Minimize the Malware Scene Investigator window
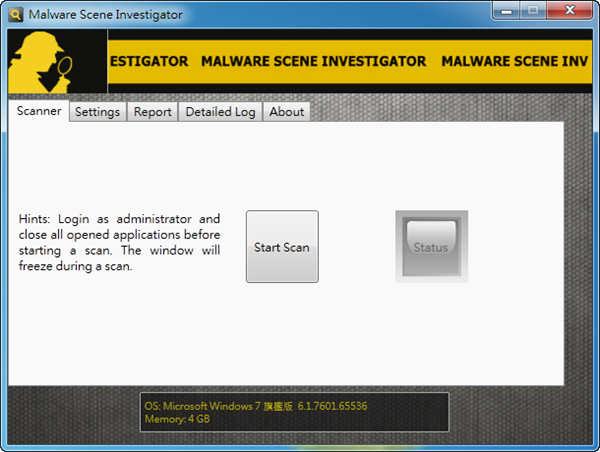Viewport: 600px width, 452px height. point(506,10)
